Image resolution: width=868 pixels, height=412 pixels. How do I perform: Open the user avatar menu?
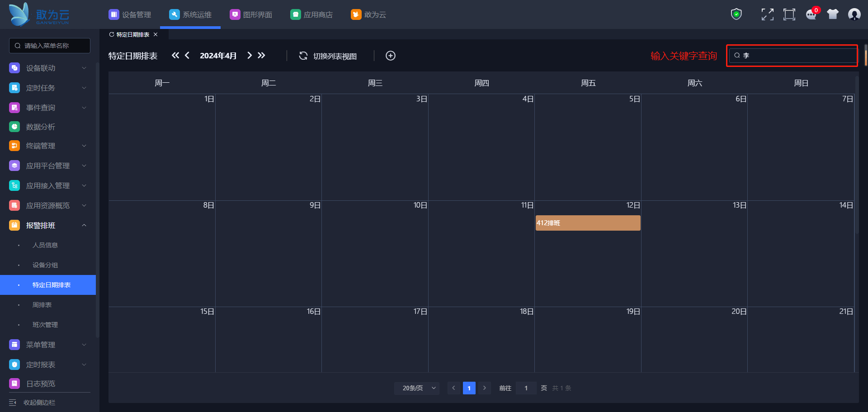click(x=854, y=14)
